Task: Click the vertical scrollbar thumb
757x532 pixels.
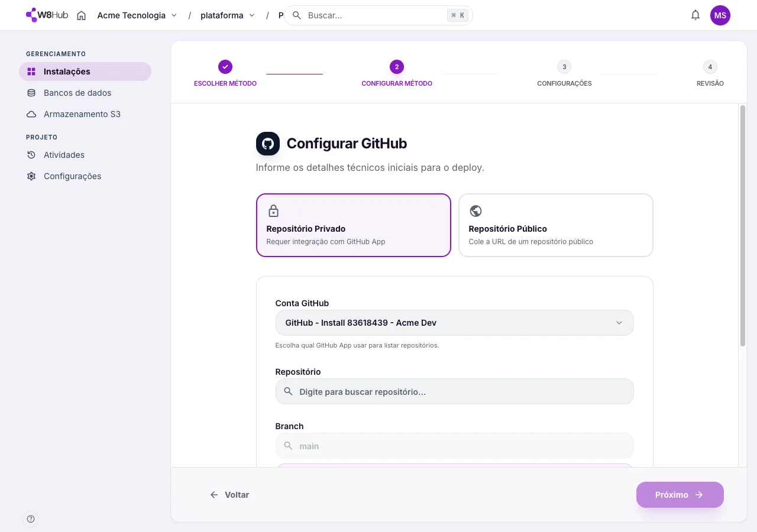Action: [743, 226]
